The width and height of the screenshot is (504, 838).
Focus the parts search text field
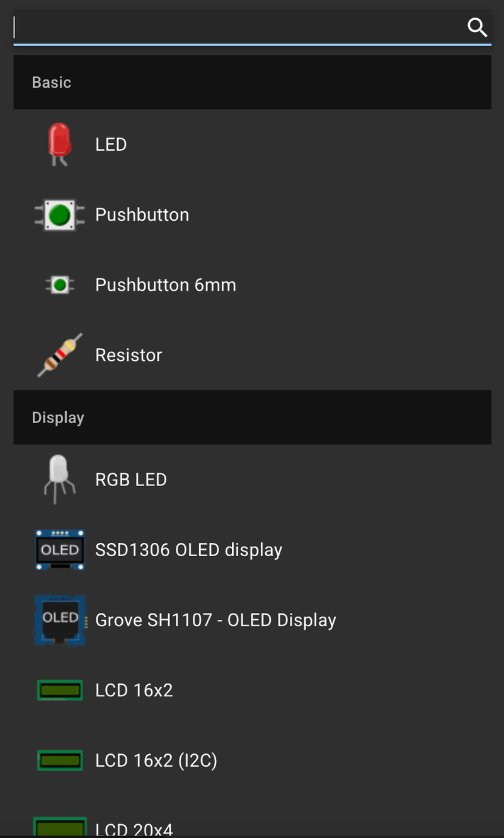[x=239, y=28]
